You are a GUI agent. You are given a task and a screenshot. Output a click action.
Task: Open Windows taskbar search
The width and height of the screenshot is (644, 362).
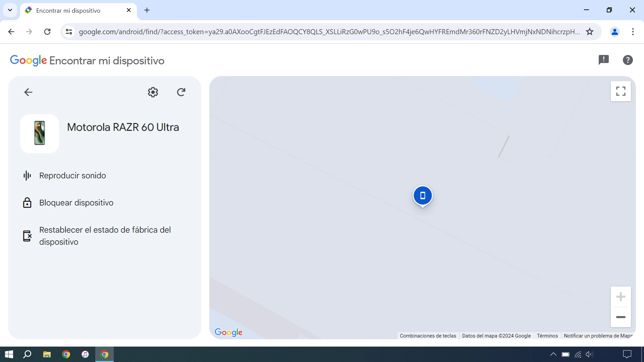(x=27, y=354)
